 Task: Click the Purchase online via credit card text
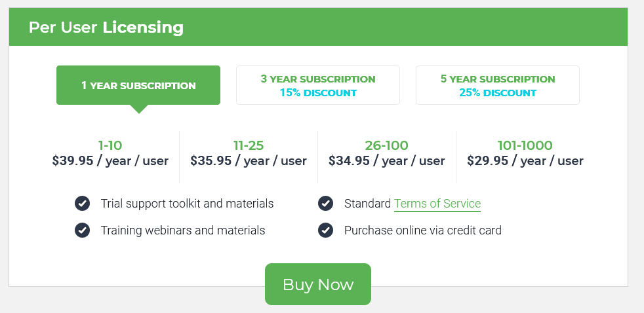[422, 230]
